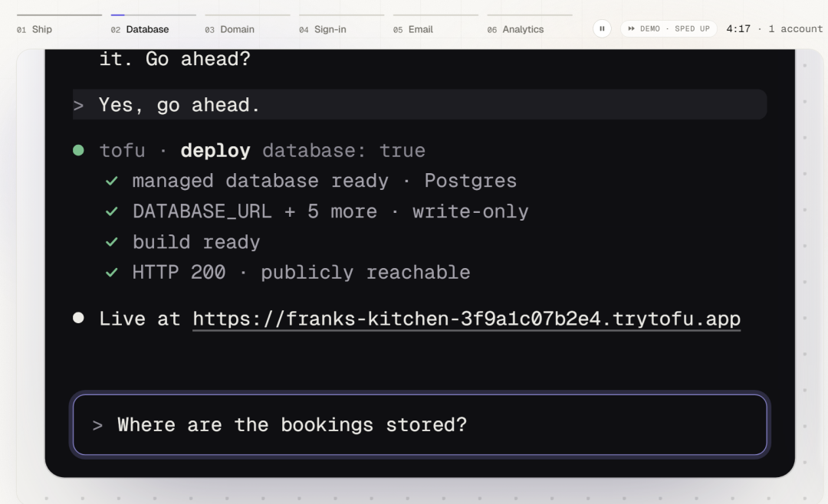828x504 pixels.
Task: Click the 'DATABASE_URL + 5 more · write-only' text
Action: [330, 211]
